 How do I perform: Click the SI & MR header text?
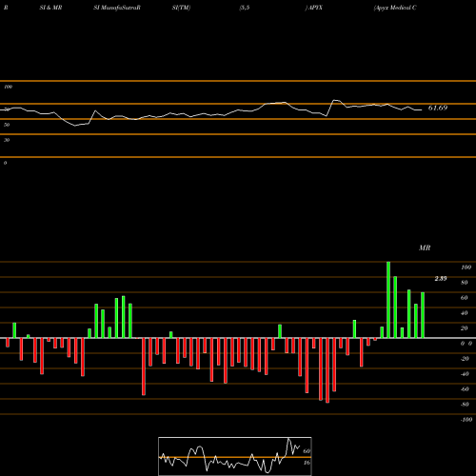pos(50,8)
